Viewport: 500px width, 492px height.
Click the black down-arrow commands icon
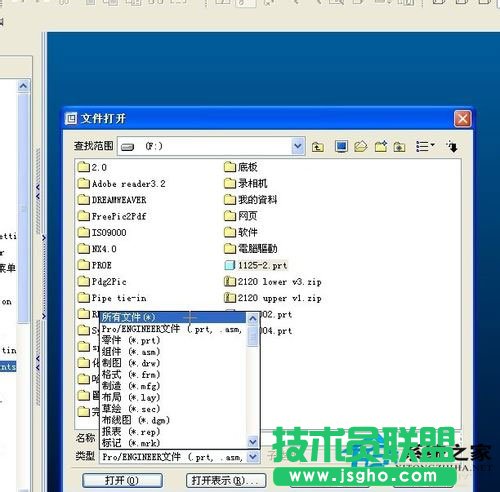(452, 146)
